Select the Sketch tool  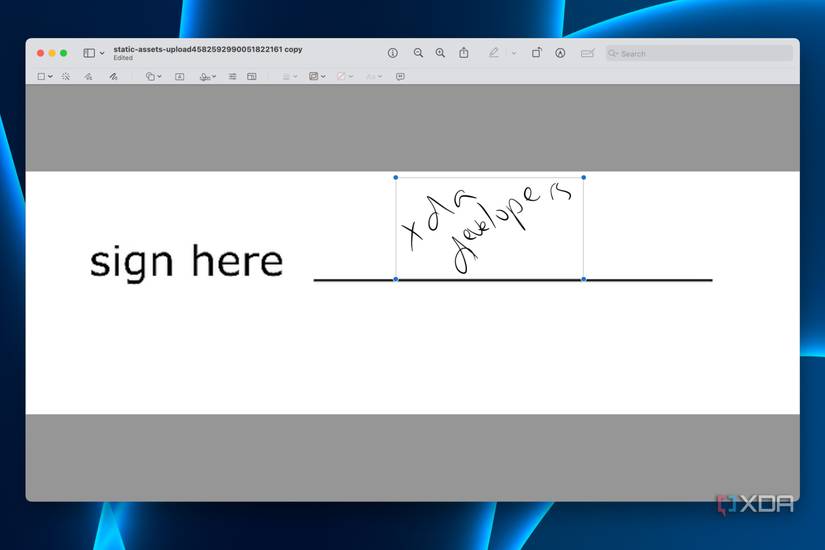88,77
